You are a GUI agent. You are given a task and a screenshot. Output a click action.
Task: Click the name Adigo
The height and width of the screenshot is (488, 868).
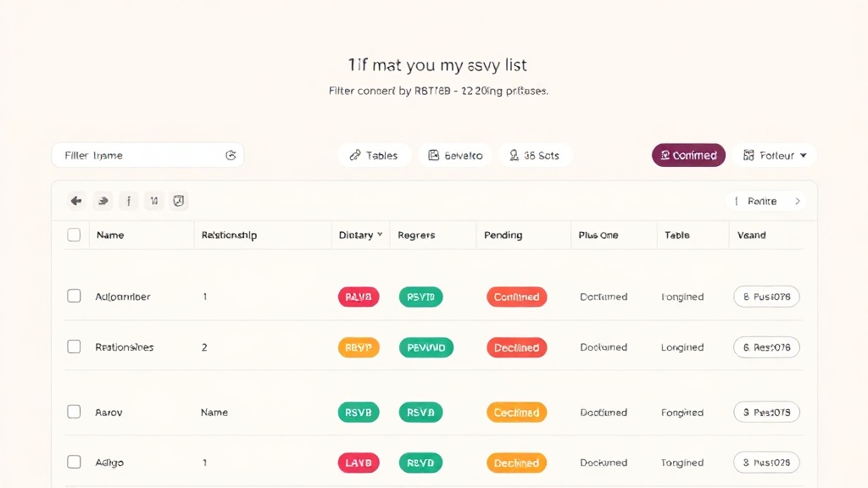[109, 463]
